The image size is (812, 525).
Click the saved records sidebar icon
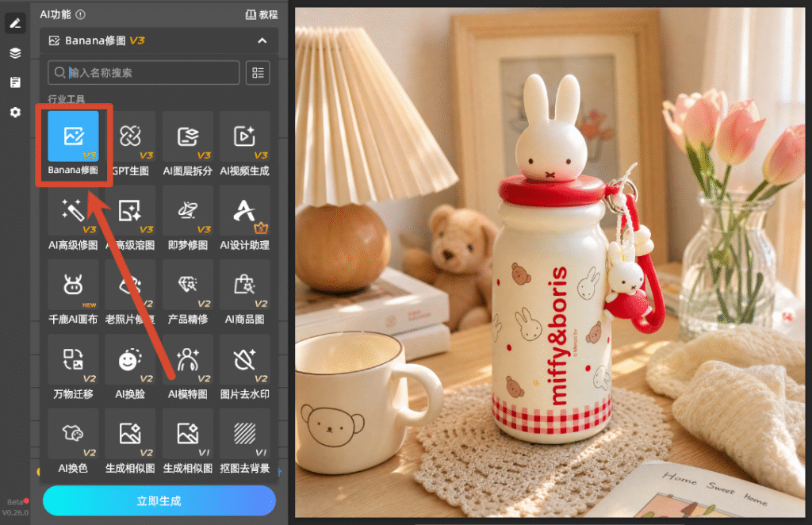[15, 82]
